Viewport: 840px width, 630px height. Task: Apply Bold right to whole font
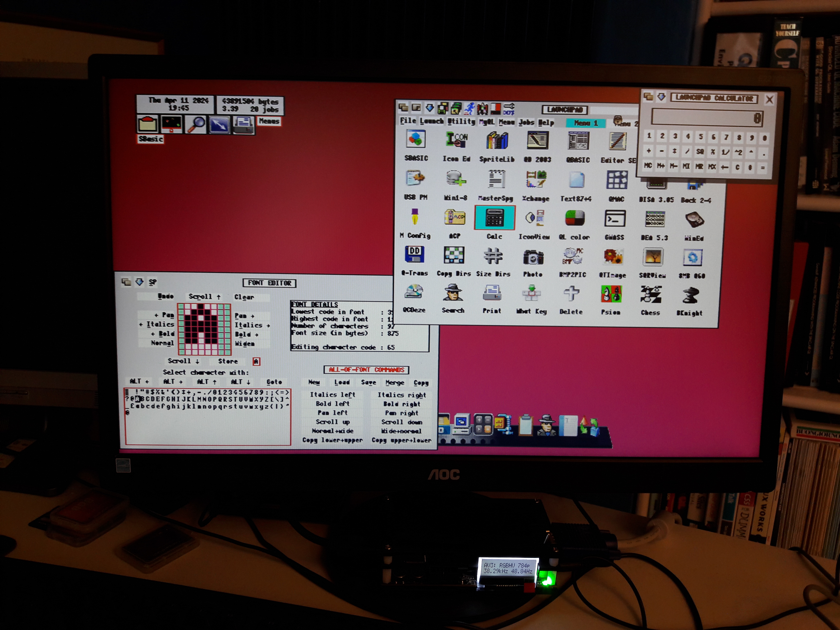tap(401, 404)
